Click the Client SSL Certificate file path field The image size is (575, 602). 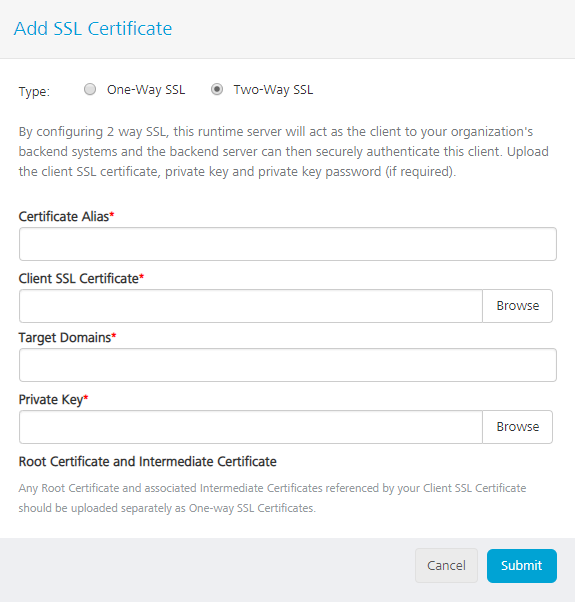tap(251, 306)
